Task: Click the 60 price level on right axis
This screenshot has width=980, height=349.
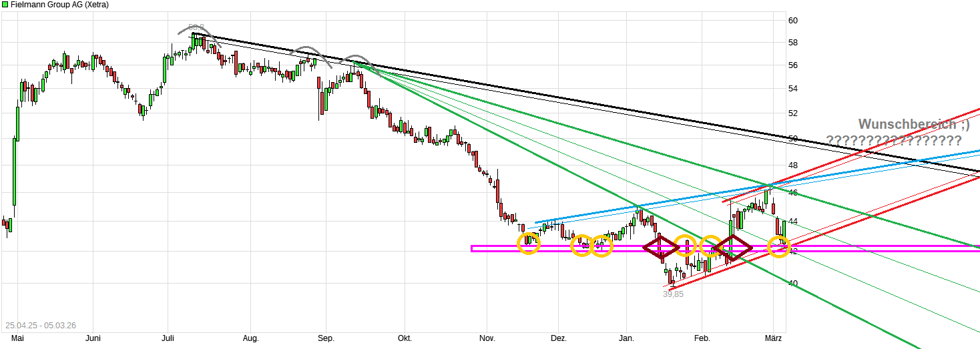Action: point(793,21)
